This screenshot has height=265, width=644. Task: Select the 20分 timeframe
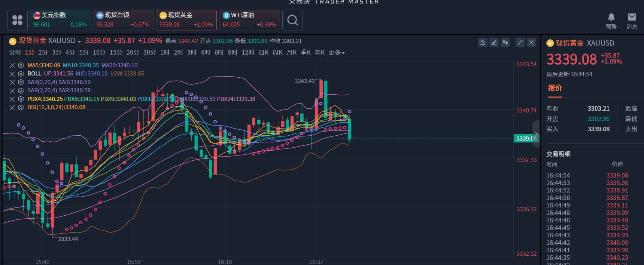click(133, 53)
